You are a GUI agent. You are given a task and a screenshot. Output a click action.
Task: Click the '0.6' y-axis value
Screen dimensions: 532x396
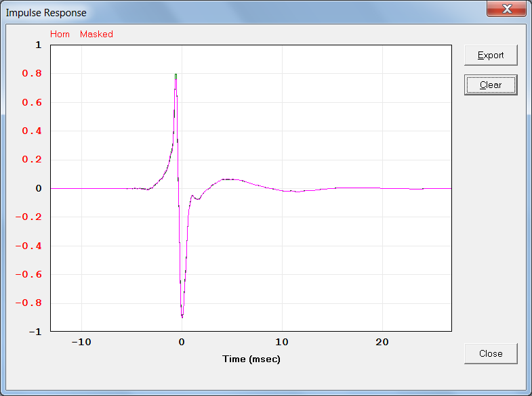(32, 102)
